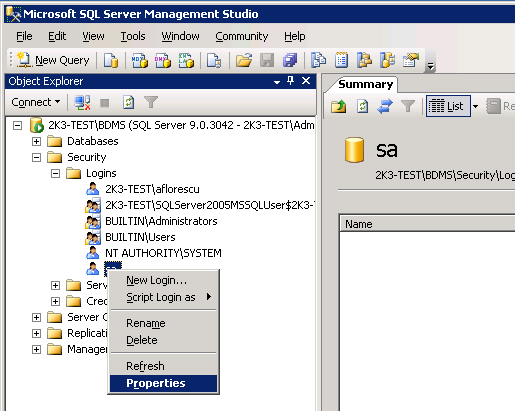Viewport: 515px width, 411px height.
Task: Choose Delete from context menu
Action: coord(163,340)
